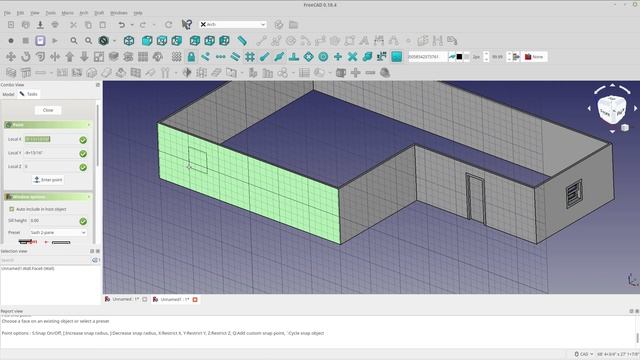Screen dimensions: 640x360
Task: Click the draw style icon
Action: [104, 41]
